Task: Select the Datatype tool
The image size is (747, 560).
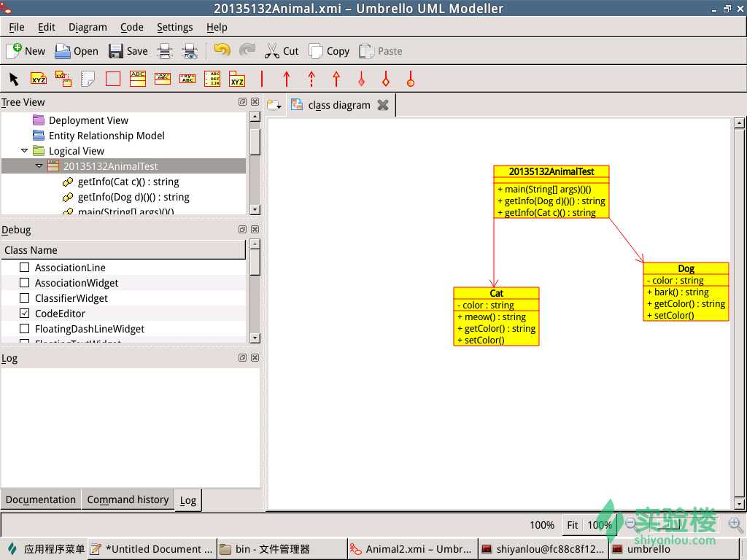Action: [x=187, y=79]
